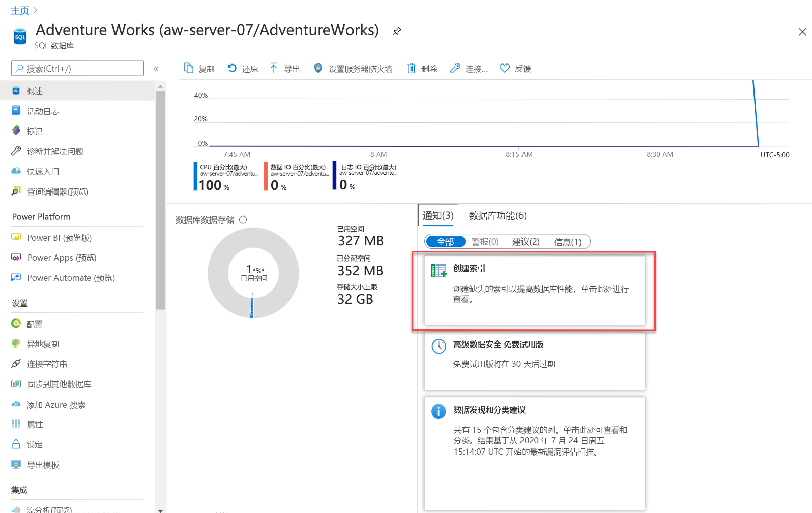Go to 主页 breadcrumb link
The image size is (812, 513).
20,10
